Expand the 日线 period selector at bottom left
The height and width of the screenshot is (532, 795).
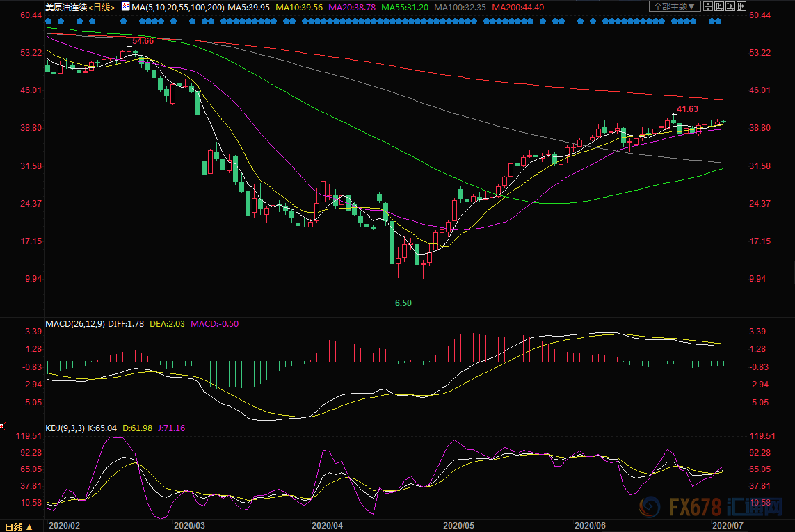(x=18, y=526)
